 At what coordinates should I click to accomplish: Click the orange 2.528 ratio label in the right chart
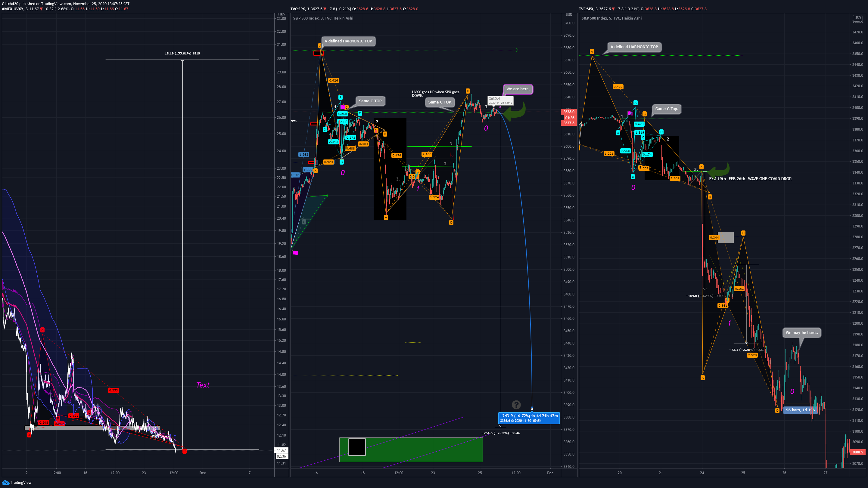coord(752,355)
